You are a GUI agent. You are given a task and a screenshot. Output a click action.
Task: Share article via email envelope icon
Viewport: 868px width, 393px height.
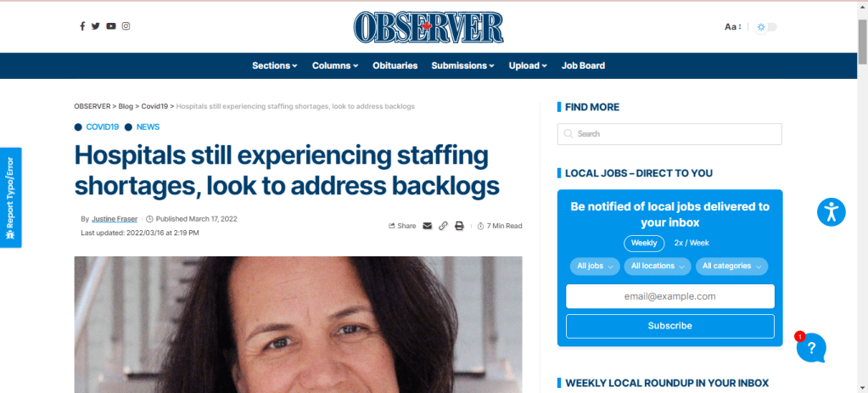pyautogui.click(x=428, y=226)
